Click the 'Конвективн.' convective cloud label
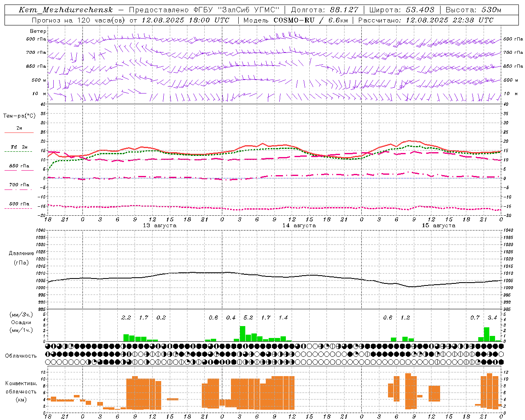Image resolution: width=525 pixels, height=420 pixels. tap(21, 383)
